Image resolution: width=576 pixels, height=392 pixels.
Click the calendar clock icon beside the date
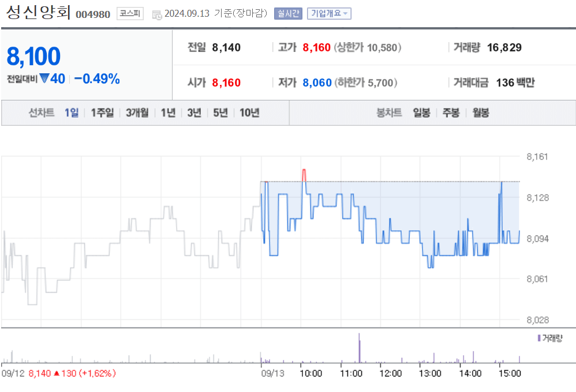click(x=157, y=14)
